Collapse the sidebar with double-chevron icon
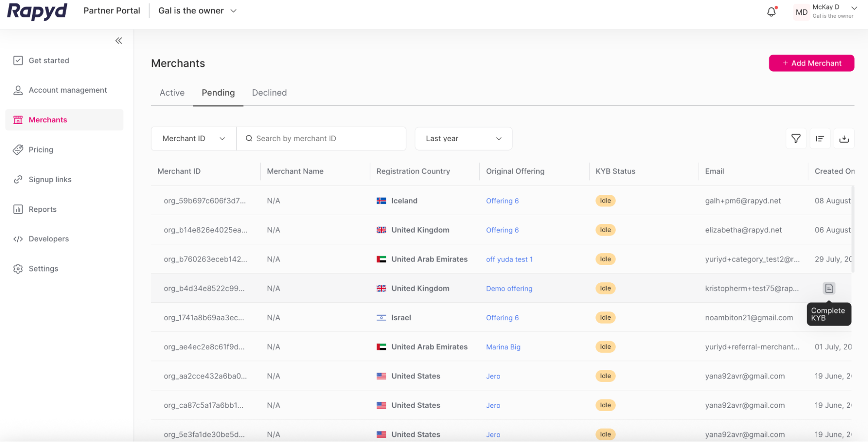The height and width of the screenshot is (442, 868). [119, 41]
